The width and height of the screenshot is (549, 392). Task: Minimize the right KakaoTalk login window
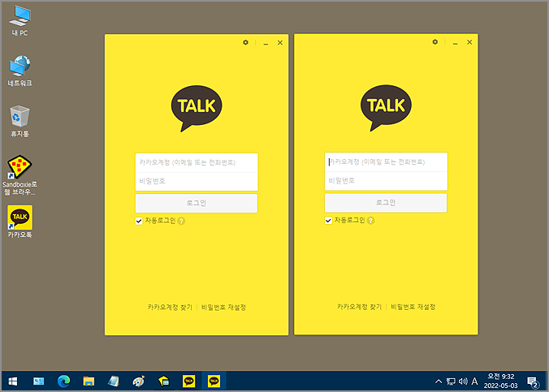[x=455, y=43]
